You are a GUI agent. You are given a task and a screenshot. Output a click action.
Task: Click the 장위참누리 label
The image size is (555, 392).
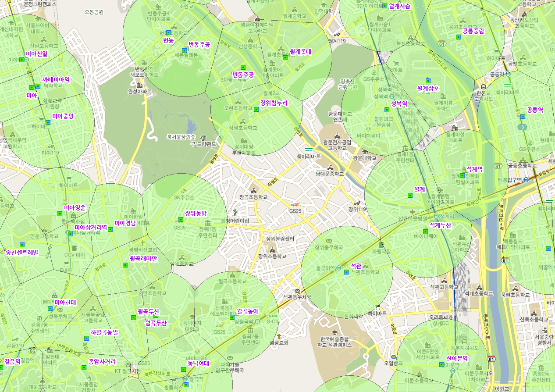[274, 103]
